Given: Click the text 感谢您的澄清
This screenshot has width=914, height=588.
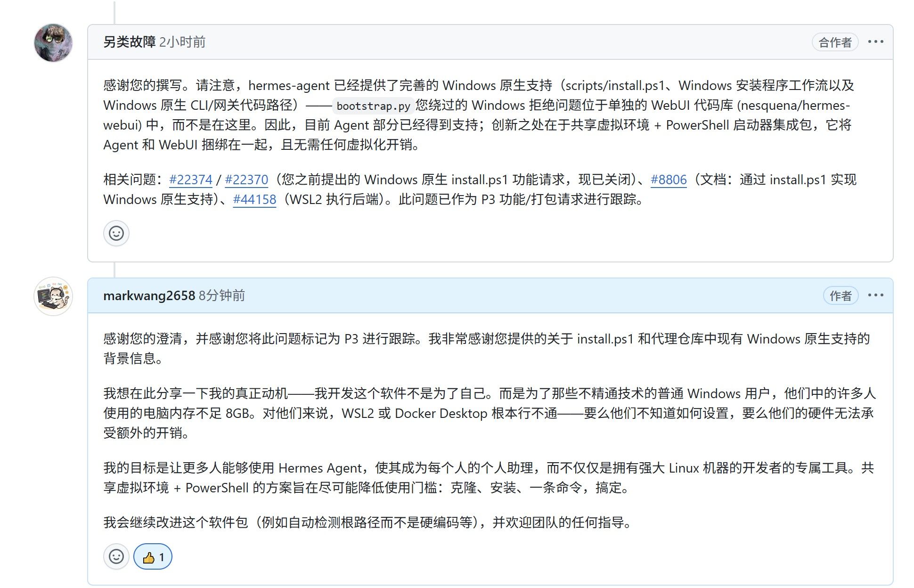Looking at the screenshot, I should pyautogui.click(x=143, y=339).
